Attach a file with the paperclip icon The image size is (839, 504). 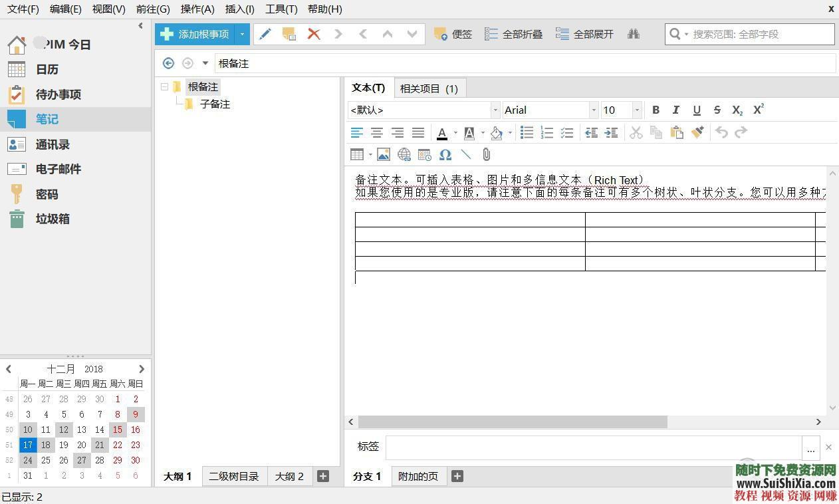tap(487, 155)
